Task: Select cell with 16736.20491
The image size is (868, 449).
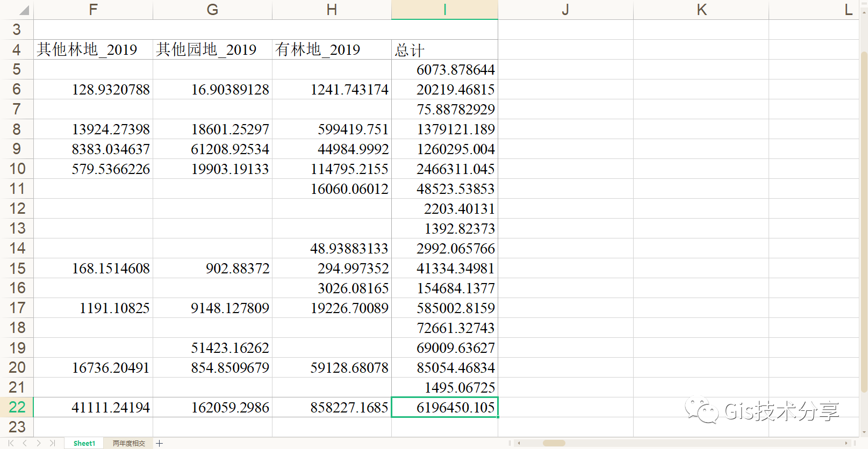Action: (94, 367)
